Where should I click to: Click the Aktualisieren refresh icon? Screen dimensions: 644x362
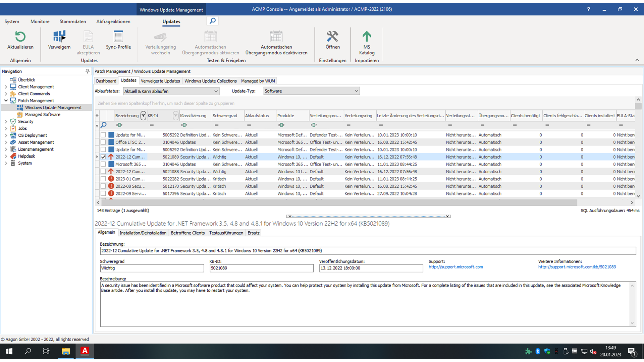click(x=20, y=36)
